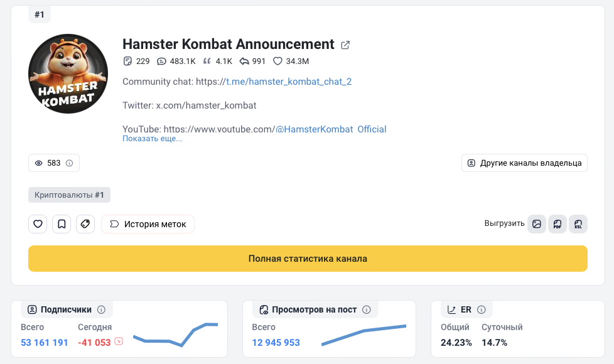Click the Hamster Kombat channel avatar
Viewport: 614px width, 364px height.
click(x=68, y=74)
